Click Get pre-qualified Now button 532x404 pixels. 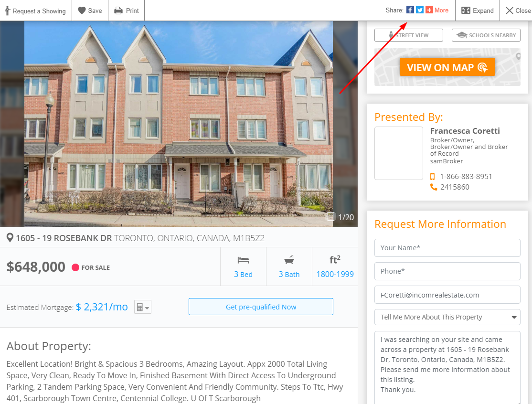(261, 307)
